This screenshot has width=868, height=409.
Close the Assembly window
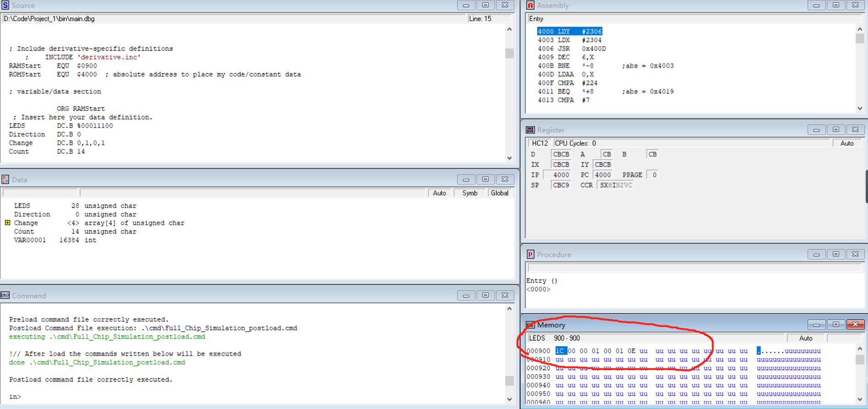pyautogui.click(x=855, y=5)
